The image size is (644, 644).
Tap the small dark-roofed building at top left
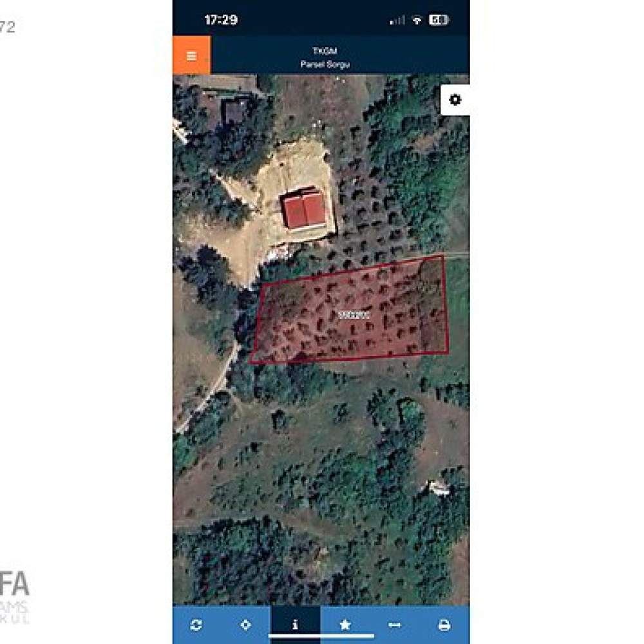233,111
